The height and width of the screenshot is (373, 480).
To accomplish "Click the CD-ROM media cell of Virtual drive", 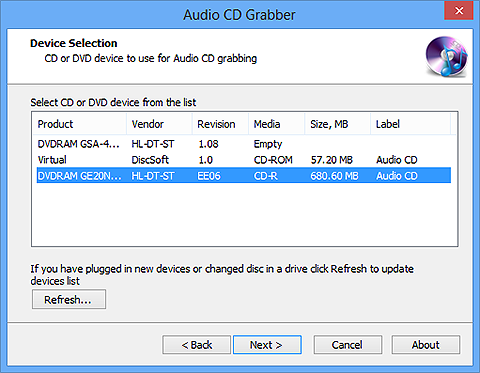I will 273,160.
